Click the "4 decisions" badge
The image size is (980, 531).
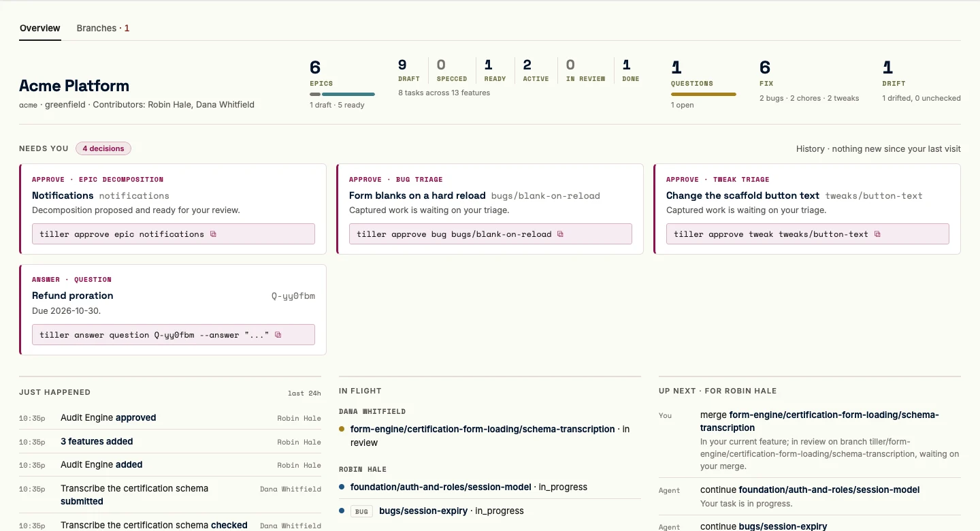pos(103,148)
